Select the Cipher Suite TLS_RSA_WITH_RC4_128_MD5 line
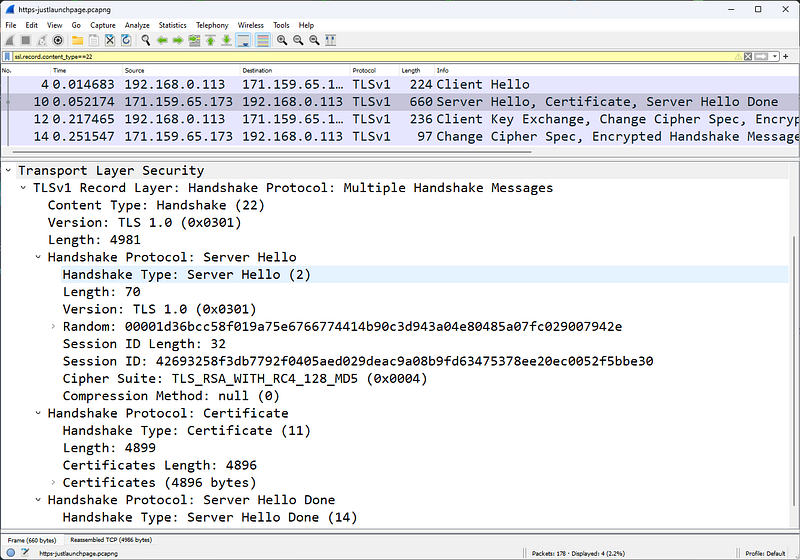 coord(244,378)
